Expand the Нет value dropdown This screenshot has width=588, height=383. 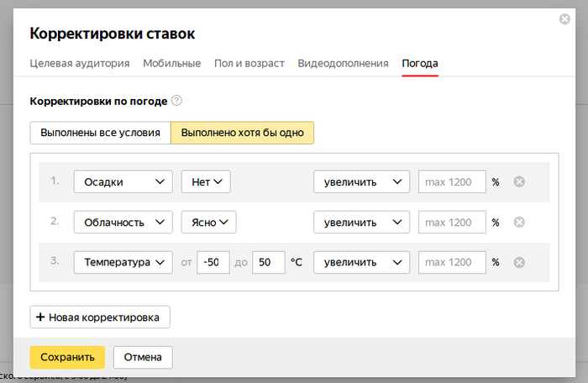[x=206, y=182]
